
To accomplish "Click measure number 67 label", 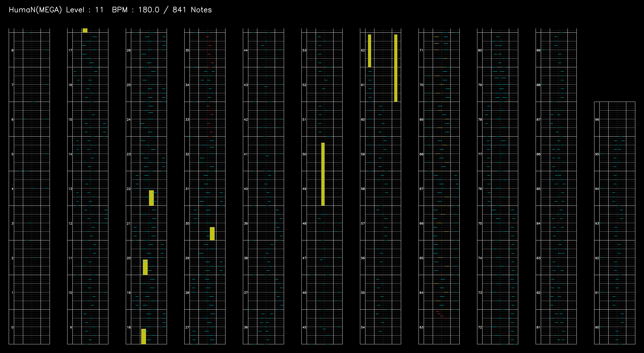I will [x=421, y=189].
